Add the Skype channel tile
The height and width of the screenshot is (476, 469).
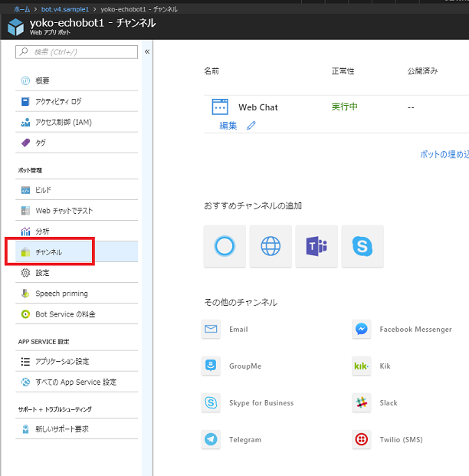coord(362,246)
